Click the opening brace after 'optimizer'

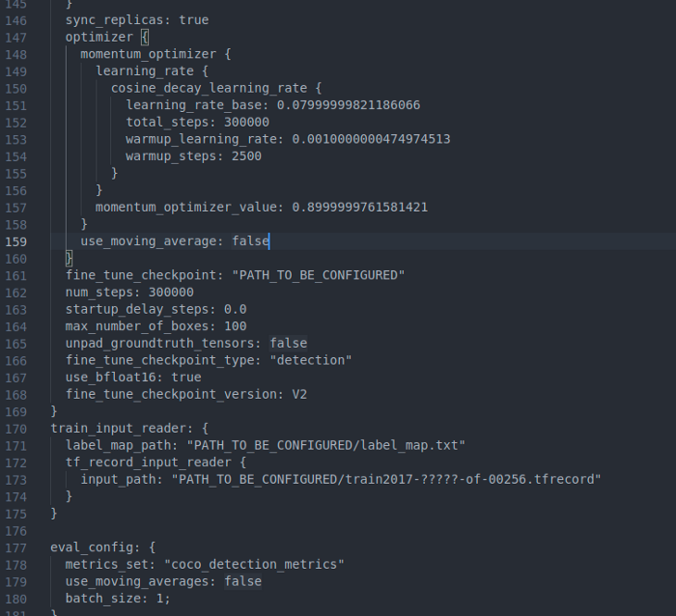pos(145,37)
